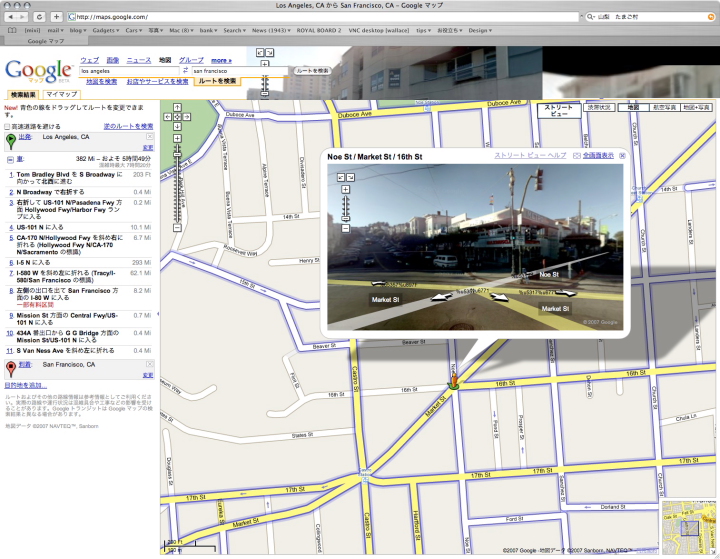Click the street view zoom slider handle

[x=346, y=218]
